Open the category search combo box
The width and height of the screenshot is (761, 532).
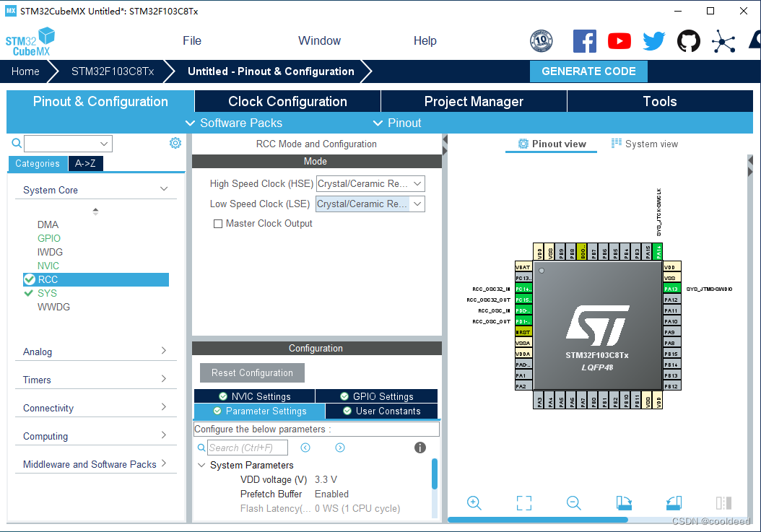(69, 144)
